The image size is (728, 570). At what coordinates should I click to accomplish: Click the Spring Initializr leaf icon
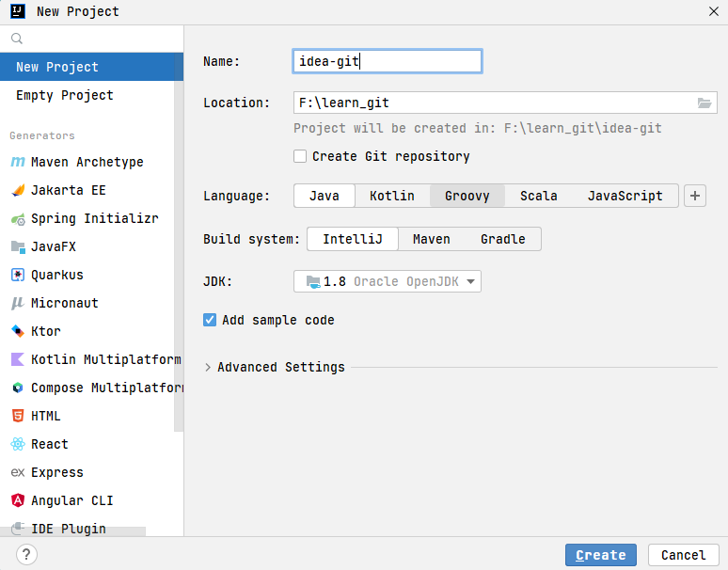coord(18,218)
